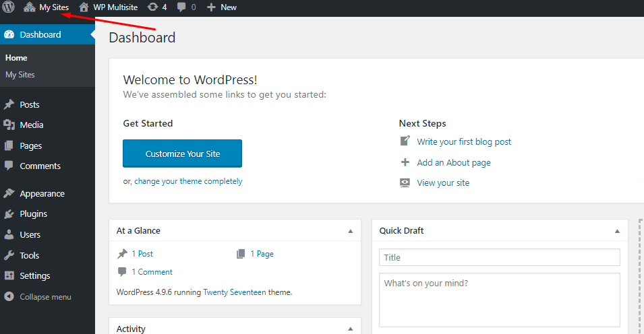Open the 1 Page link
The width and height of the screenshot is (644, 334).
[x=262, y=254]
